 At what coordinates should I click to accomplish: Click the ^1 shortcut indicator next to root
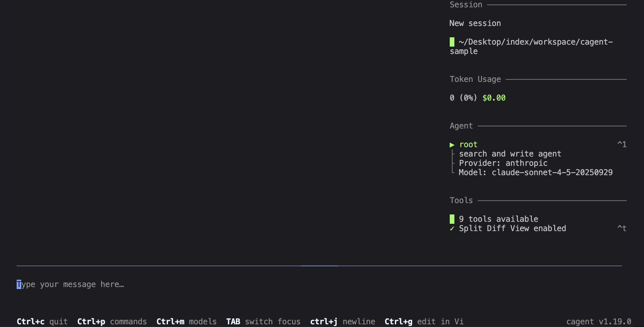(622, 145)
